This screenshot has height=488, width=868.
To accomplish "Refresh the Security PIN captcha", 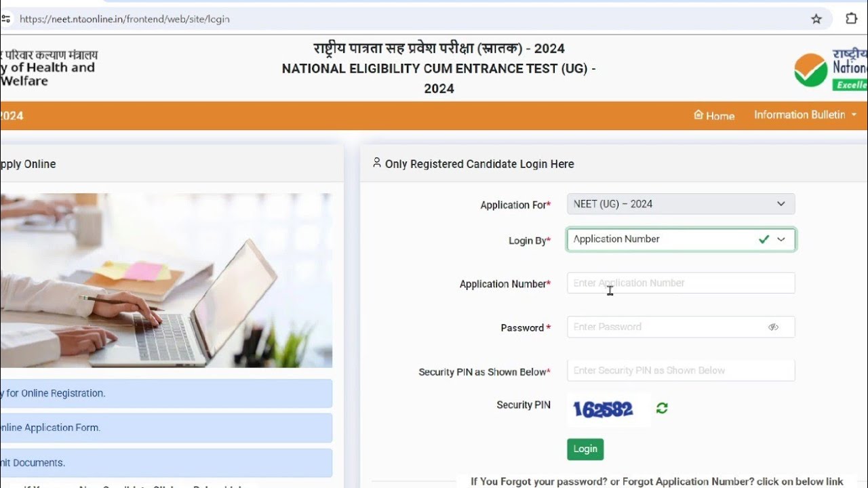I will [662, 408].
